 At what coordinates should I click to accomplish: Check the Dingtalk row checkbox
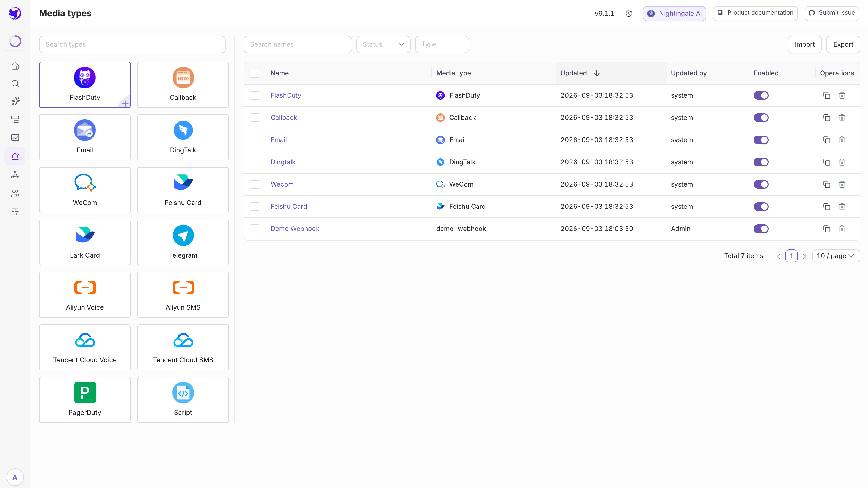click(x=255, y=162)
